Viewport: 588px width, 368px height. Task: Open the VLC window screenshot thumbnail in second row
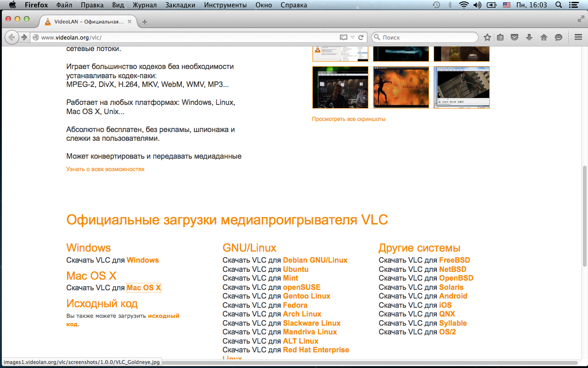pos(462,87)
